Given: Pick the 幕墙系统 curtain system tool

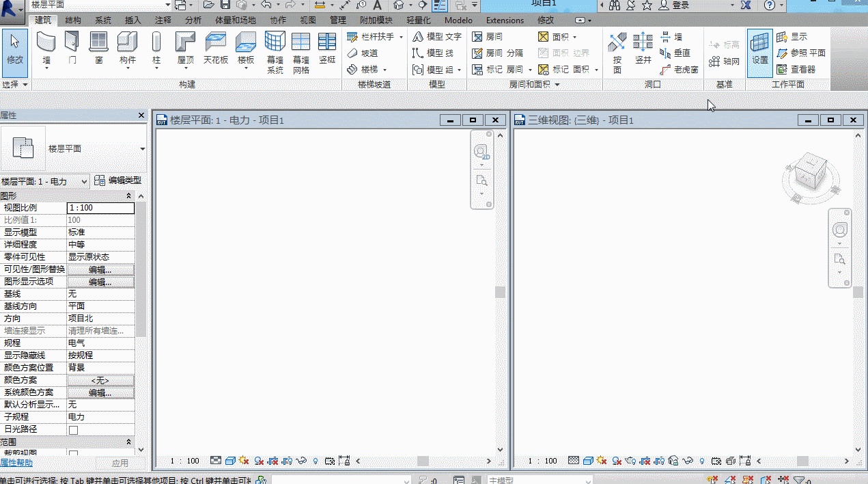Looking at the screenshot, I should coord(275,53).
